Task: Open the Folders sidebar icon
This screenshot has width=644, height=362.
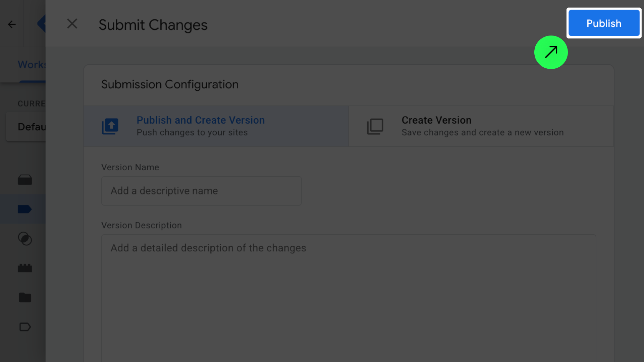Action: pyautogui.click(x=25, y=297)
